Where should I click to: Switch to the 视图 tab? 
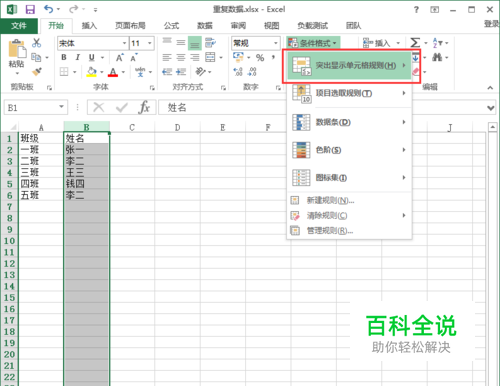[271, 26]
